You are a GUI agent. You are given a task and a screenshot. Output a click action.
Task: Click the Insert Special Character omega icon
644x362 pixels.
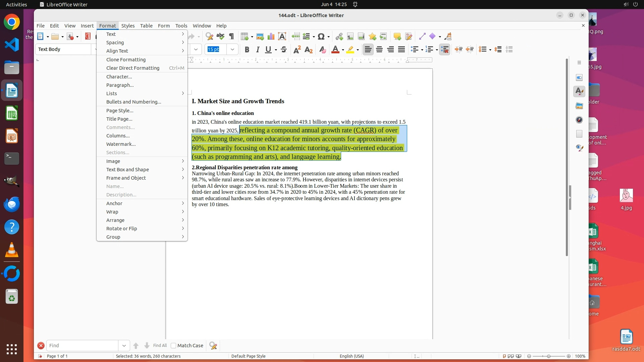pos(321,37)
